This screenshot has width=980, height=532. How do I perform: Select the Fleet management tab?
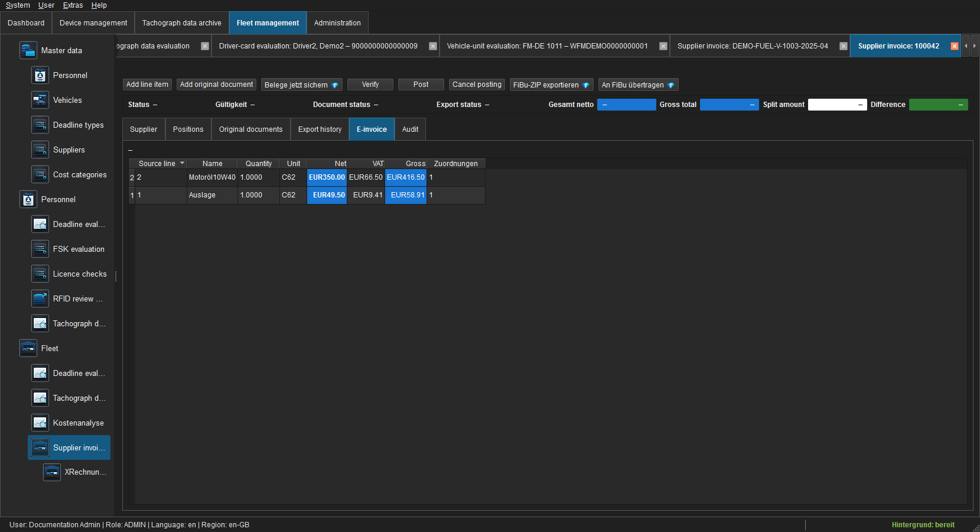(x=268, y=23)
